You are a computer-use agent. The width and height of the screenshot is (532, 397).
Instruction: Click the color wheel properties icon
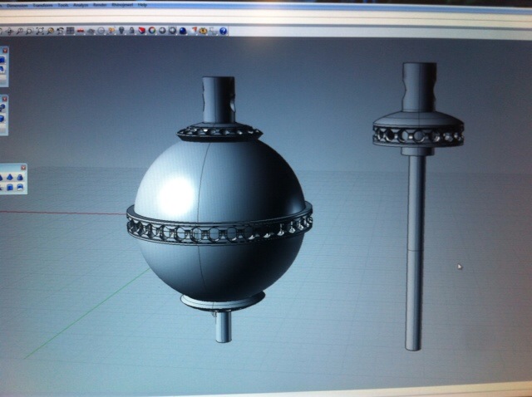point(152,31)
